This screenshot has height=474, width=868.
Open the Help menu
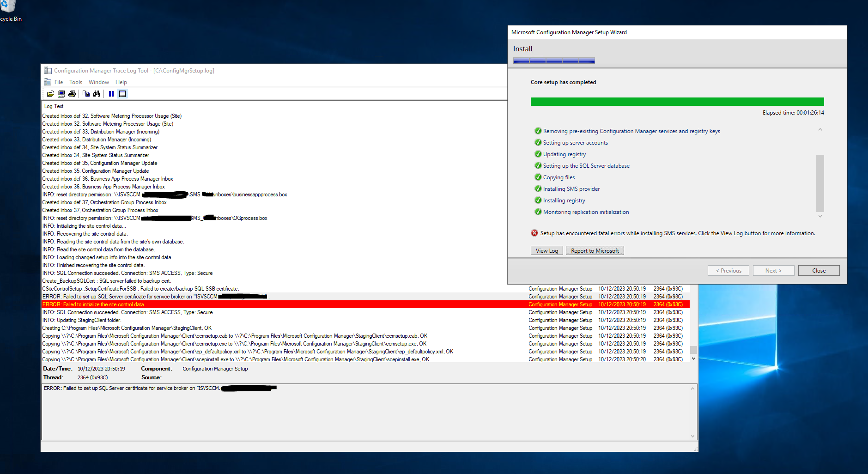pyautogui.click(x=121, y=82)
